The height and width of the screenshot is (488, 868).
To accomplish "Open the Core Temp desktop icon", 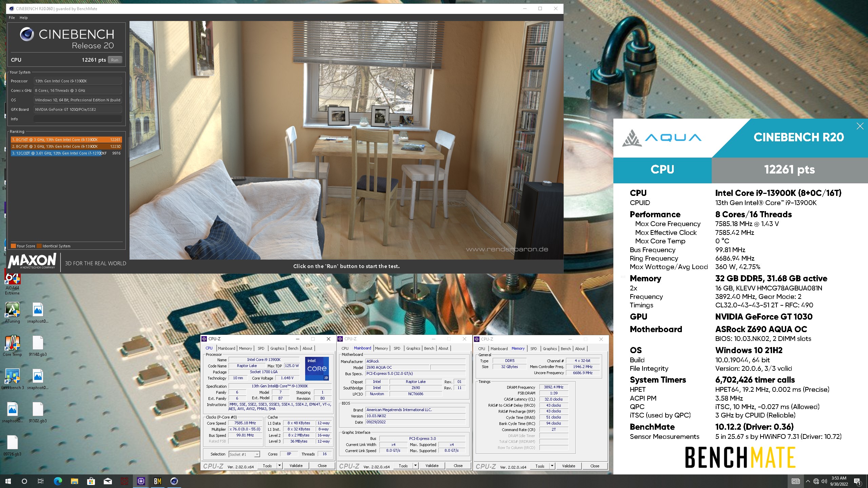I will (x=12, y=346).
